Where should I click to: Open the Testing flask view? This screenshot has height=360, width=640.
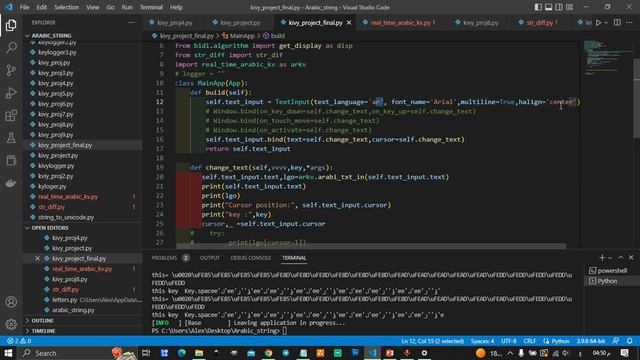point(11,138)
